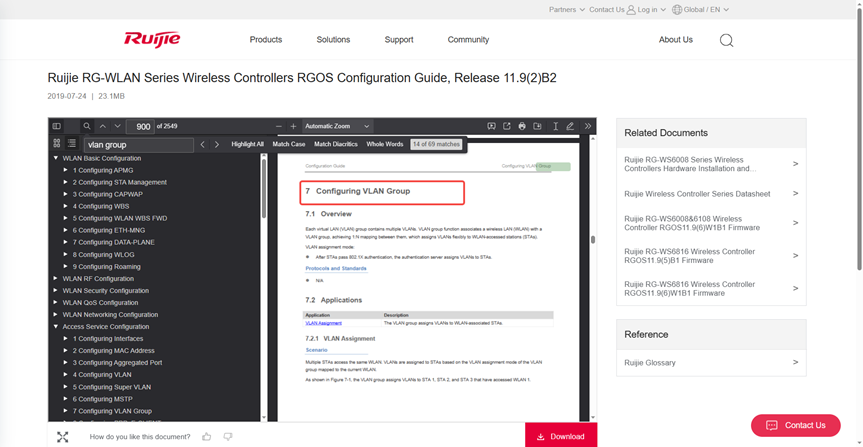The width and height of the screenshot is (863, 447).
Task: Expand the WLAN Security Configuration outline node
Action: point(56,291)
